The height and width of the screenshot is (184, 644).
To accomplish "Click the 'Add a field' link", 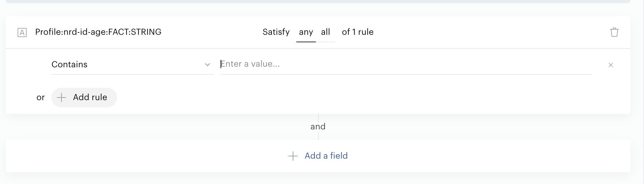I will coord(326,156).
